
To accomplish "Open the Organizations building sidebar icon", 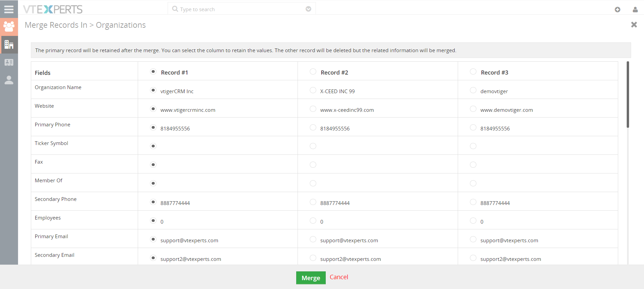I will tap(9, 44).
